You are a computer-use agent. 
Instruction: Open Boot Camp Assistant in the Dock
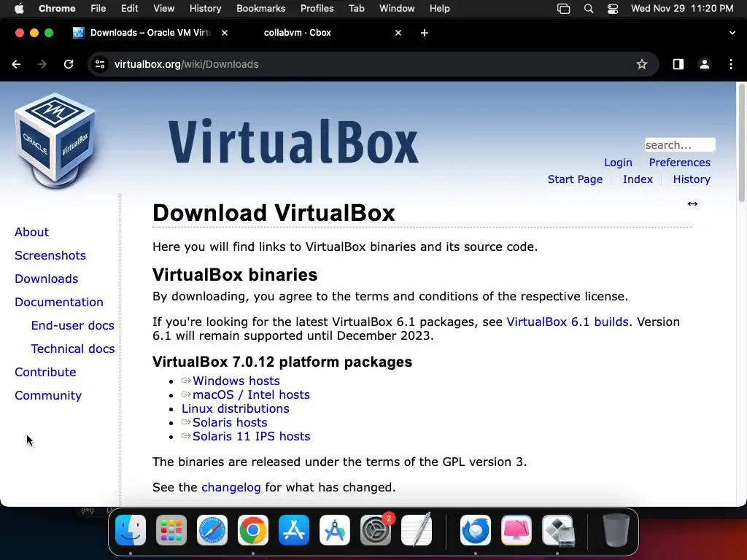557,530
